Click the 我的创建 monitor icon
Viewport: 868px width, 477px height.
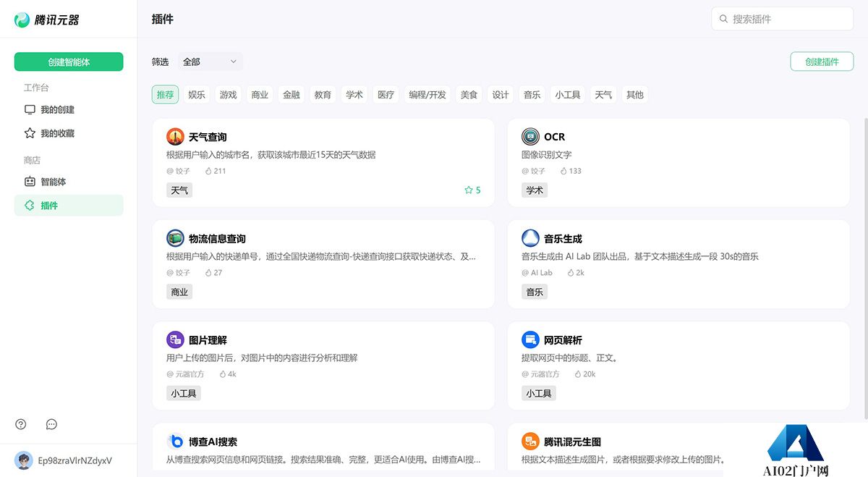30,109
